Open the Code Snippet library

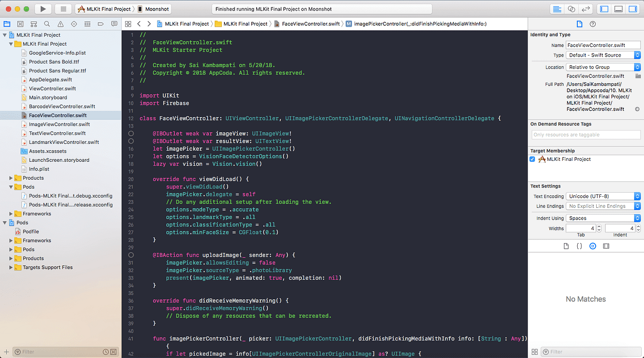579,246
